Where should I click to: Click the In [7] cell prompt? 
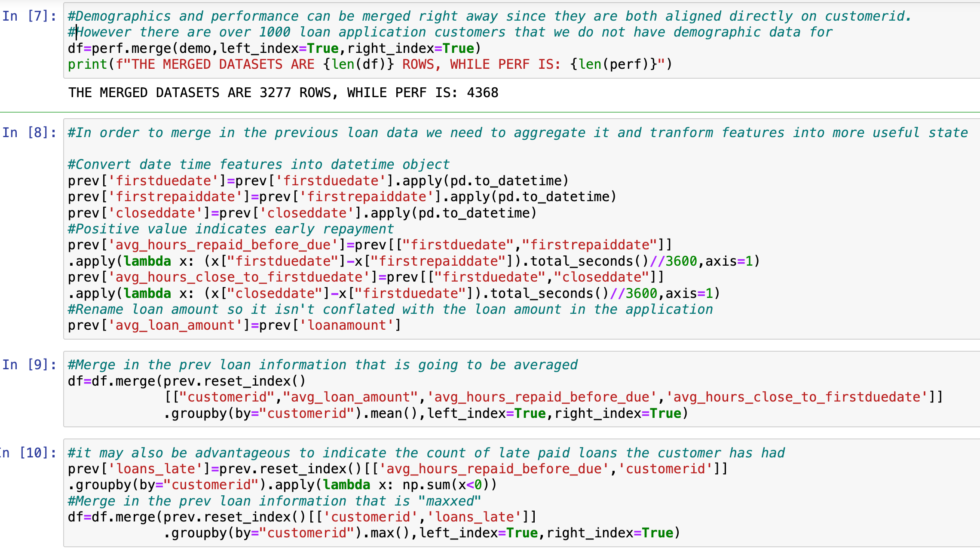click(29, 16)
